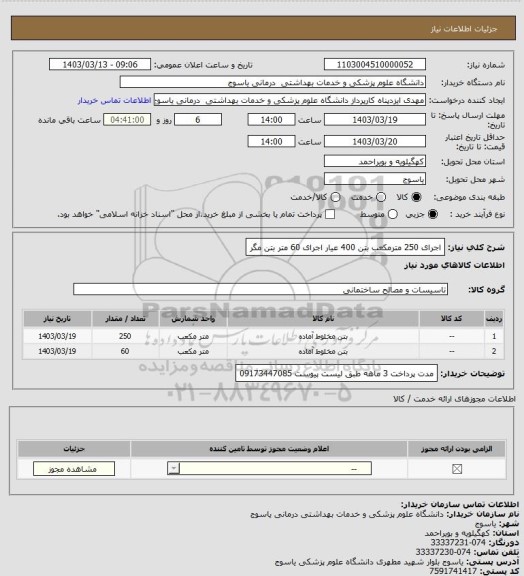
Task: Click the الزامی بودن ارائه مجوز header
Action: pos(457,449)
